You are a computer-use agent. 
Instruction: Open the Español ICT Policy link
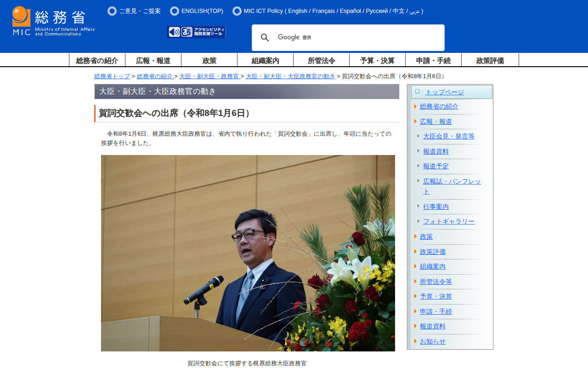(x=351, y=11)
